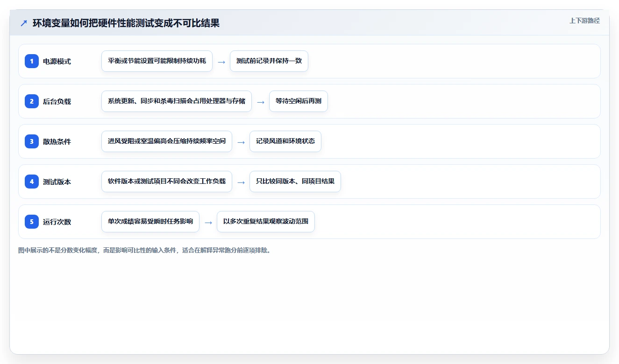Select the 系统更新、同步和杀毒扫描 box
Screen dimensions: 619x364
pos(177,101)
